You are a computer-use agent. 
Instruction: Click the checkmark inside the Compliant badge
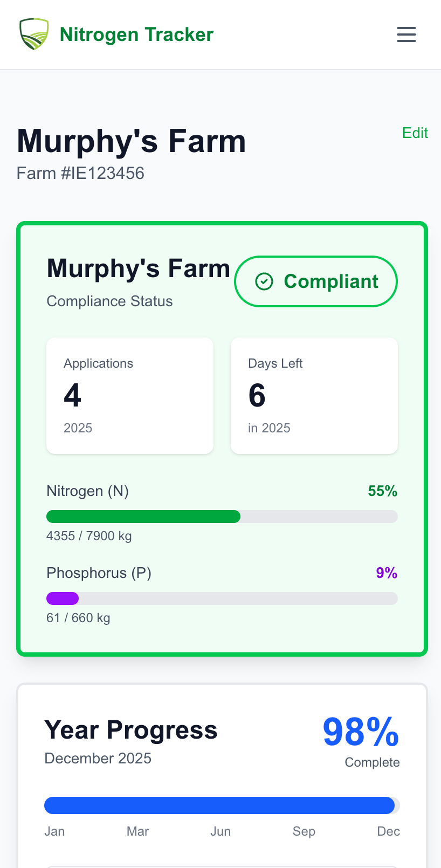coord(264,281)
